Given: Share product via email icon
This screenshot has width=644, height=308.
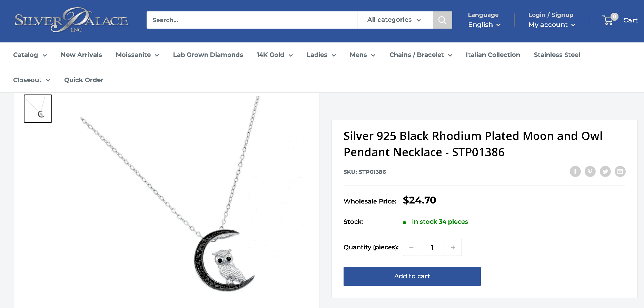Looking at the screenshot, I should coord(620,171).
